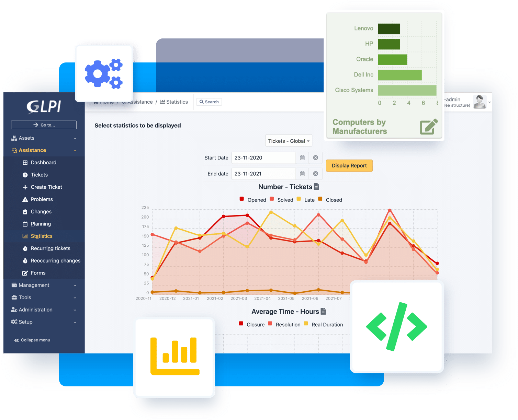Clear the Start Date value
The height and width of the screenshot is (420, 518).
316,158
